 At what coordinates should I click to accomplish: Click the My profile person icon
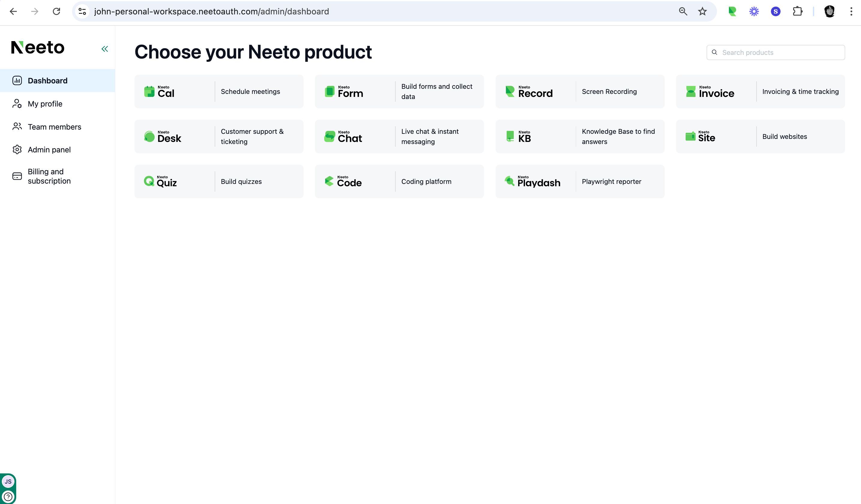[17, 103]
